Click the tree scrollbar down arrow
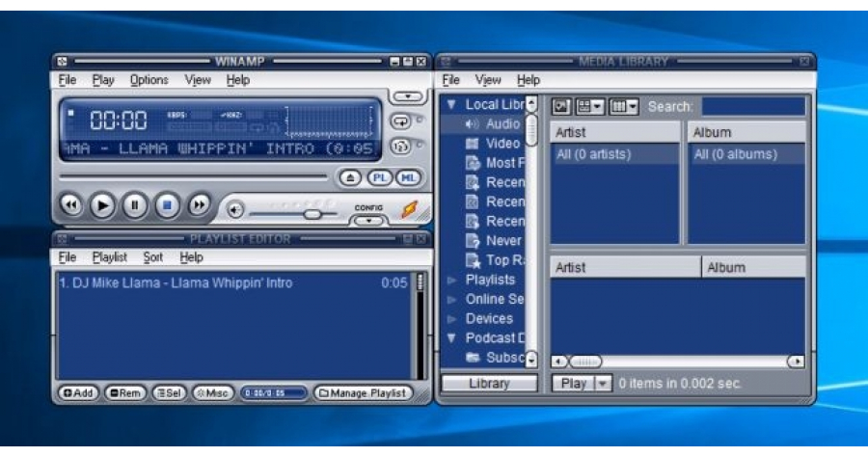This screenshot has width=868, height=457. tap(530, 361)
